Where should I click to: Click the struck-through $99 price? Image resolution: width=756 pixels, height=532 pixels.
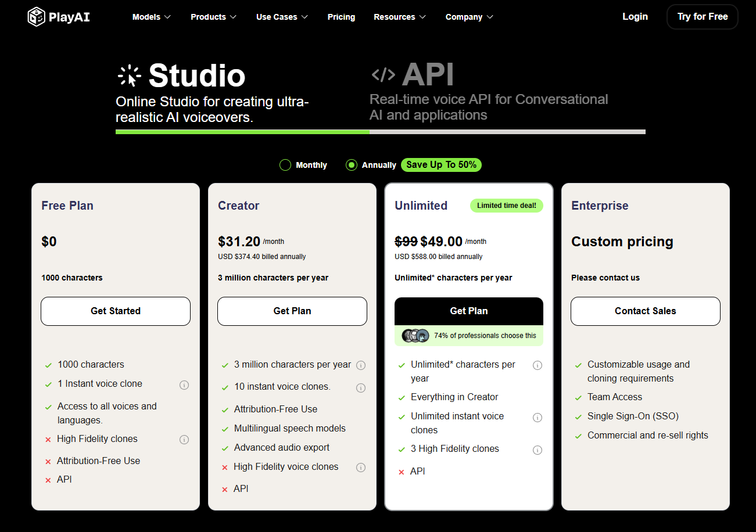pyautogui.click(x=406, y=242)
